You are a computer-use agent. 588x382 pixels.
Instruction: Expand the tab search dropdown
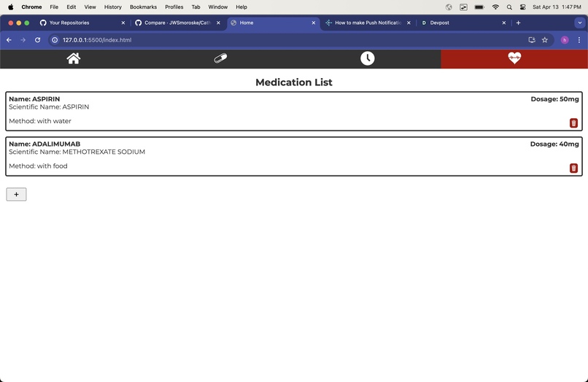tap(579, 23)
